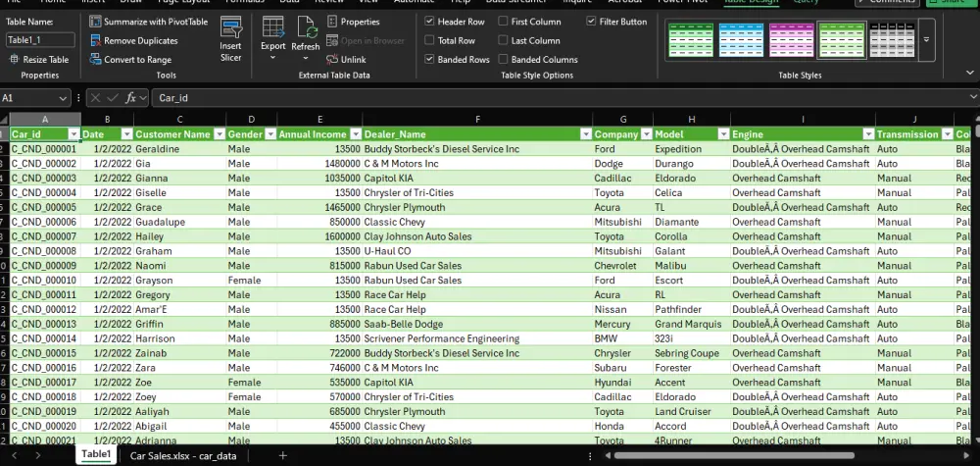The height and width of the screenshot is (466, 980).
Task: Select the cell with Geraldine
Action: pos(179,149)
